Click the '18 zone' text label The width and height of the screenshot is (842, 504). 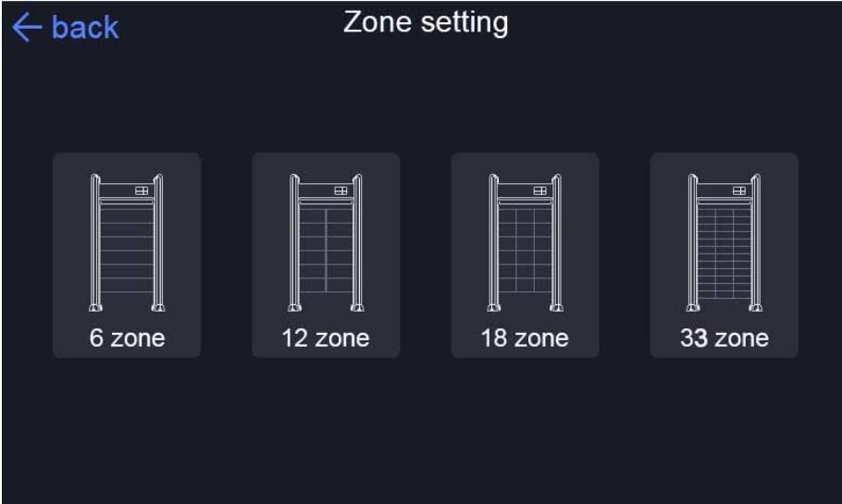pyautogui.click(x=525, y=338)
